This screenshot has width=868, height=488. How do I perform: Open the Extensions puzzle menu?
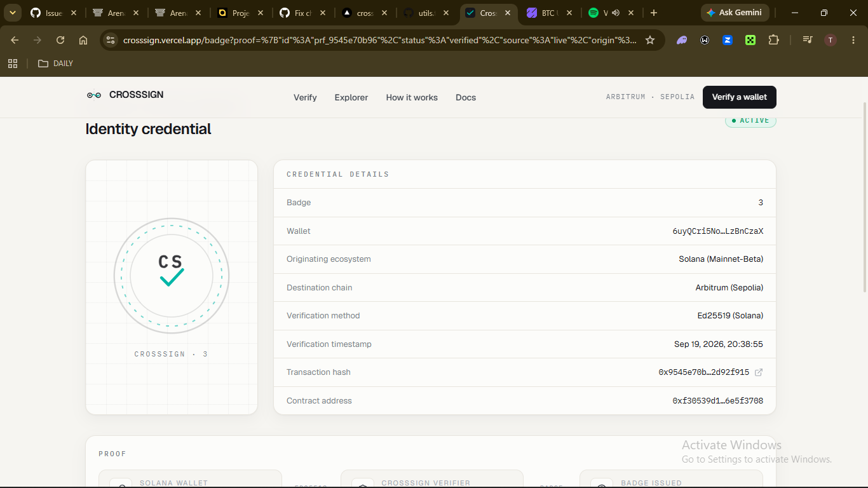773,40
